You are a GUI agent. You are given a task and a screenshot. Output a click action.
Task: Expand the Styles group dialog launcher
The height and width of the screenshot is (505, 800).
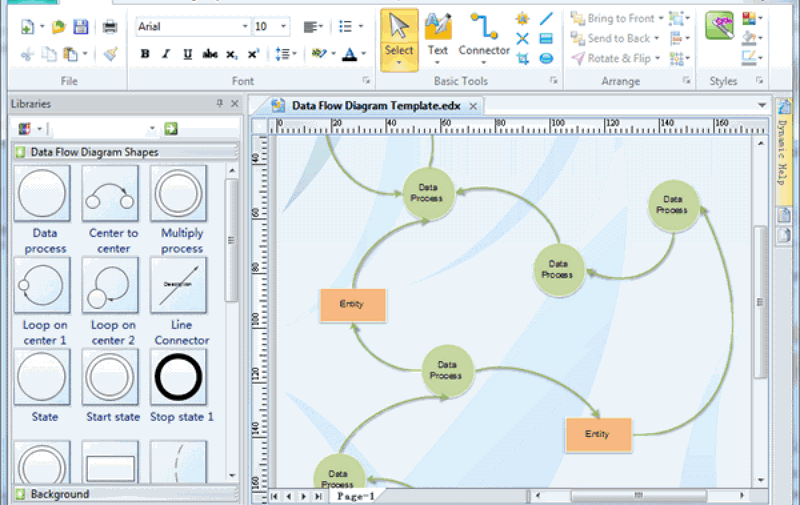coord(759,80)
